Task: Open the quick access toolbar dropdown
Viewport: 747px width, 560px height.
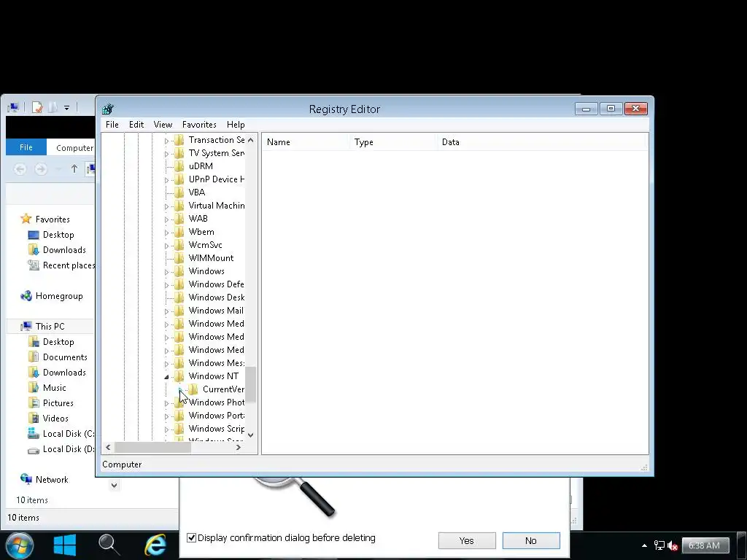Action: pos(66,108)
